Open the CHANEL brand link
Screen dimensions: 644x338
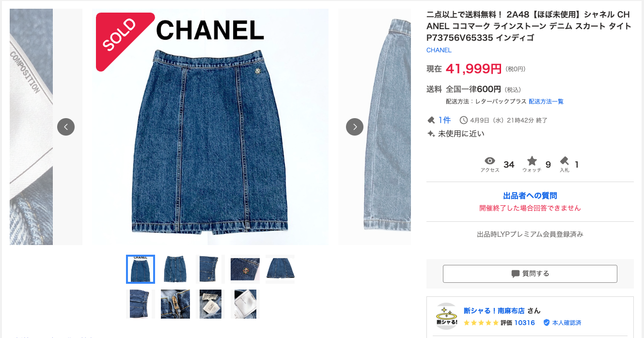coord(439,50)
